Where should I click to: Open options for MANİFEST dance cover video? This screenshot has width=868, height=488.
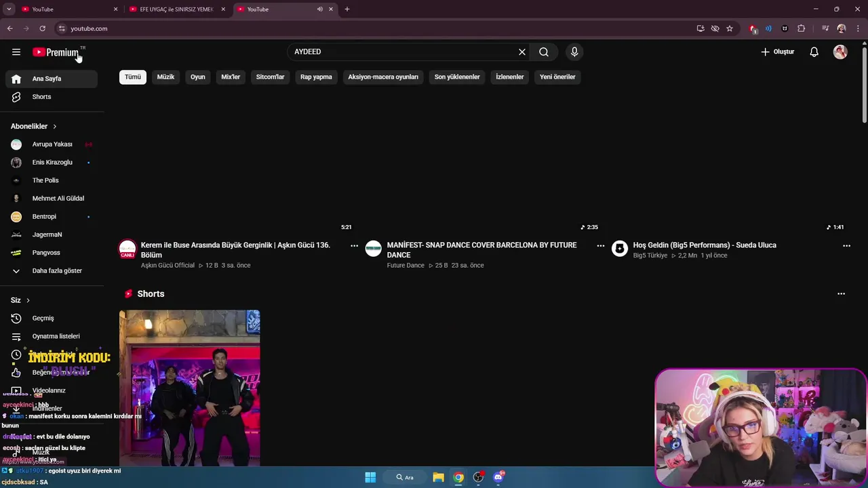tap(600, 246)
